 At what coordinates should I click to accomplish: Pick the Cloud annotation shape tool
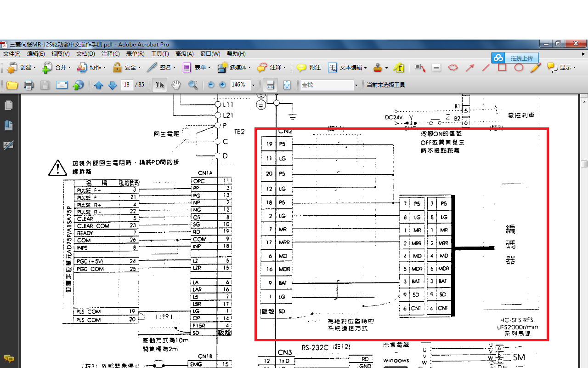(x=453, y=68)
